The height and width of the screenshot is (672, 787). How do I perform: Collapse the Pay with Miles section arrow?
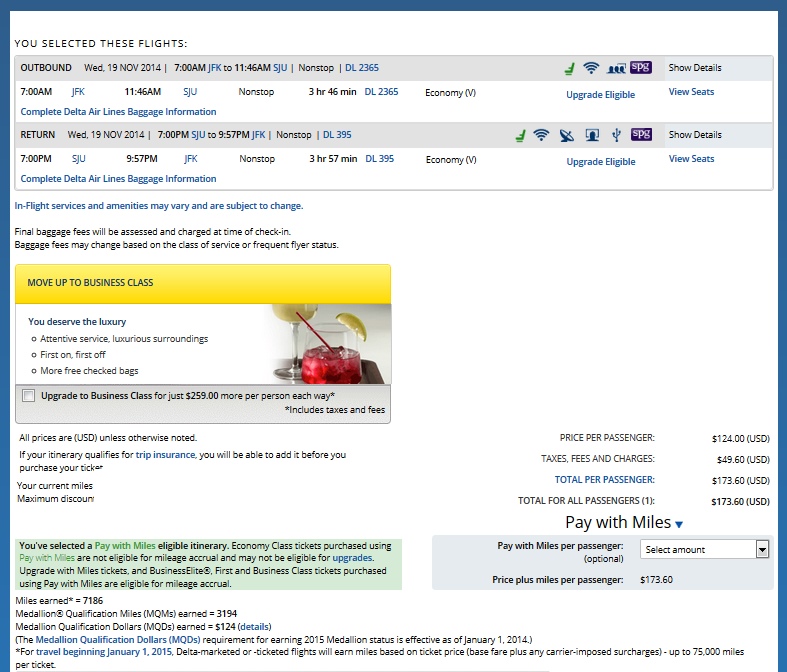[x=679, y=524]
